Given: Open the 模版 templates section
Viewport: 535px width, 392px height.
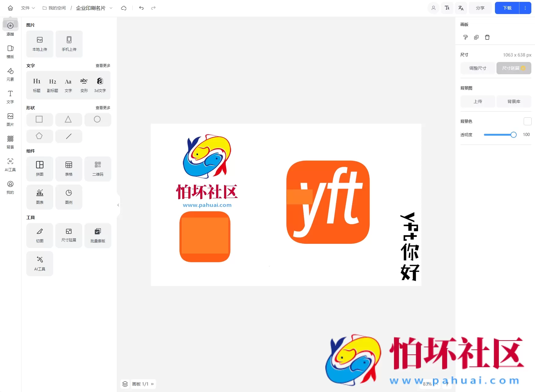Looking at the screenshot, I should point(10,52).
